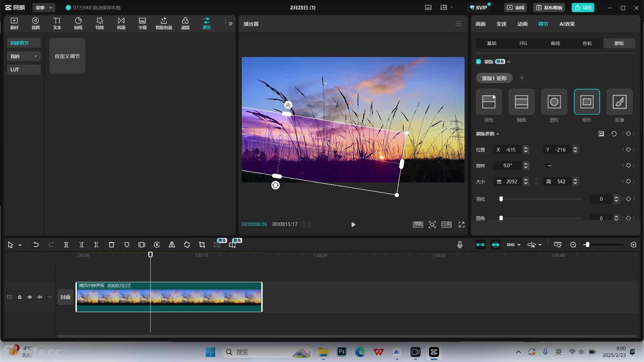Image resolution: width=644 pixels, height=362 pixels.
Task: Click the 审阅 review button
Action: [x=516, y=7]
